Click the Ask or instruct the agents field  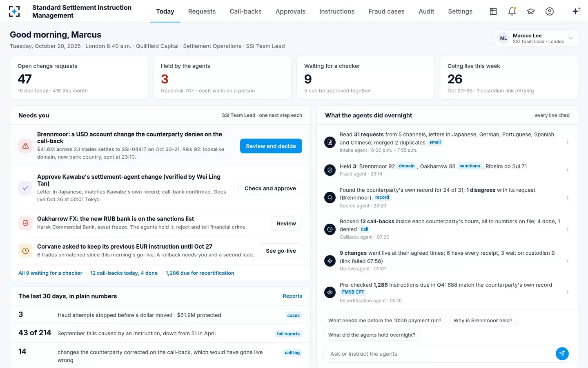coord(440,354)
